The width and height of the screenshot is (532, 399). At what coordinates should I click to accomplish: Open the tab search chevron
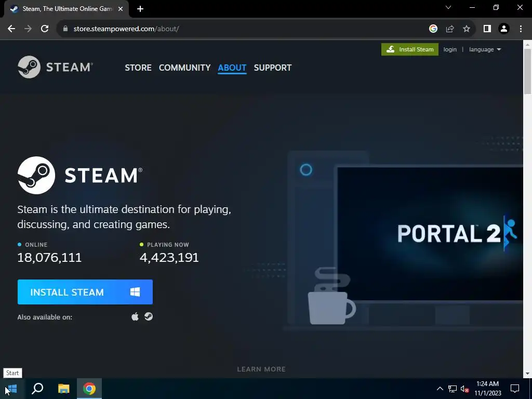point(448,7)
